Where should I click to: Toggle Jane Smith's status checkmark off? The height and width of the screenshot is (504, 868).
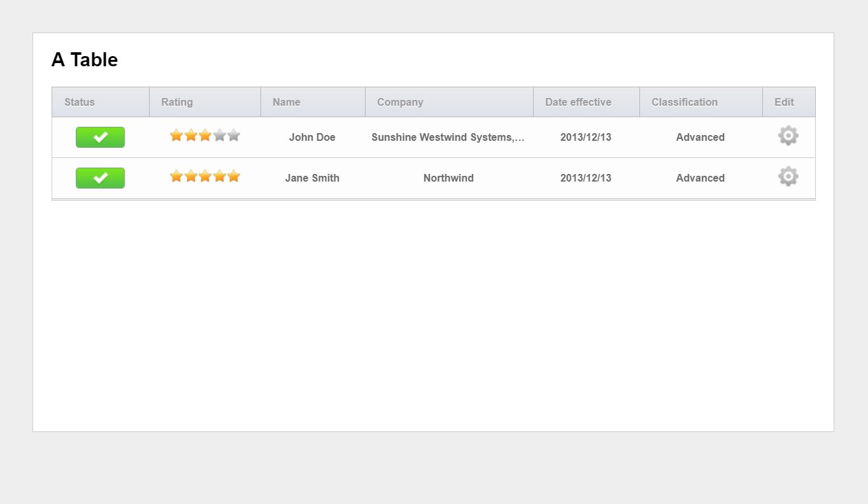point(100,178)
